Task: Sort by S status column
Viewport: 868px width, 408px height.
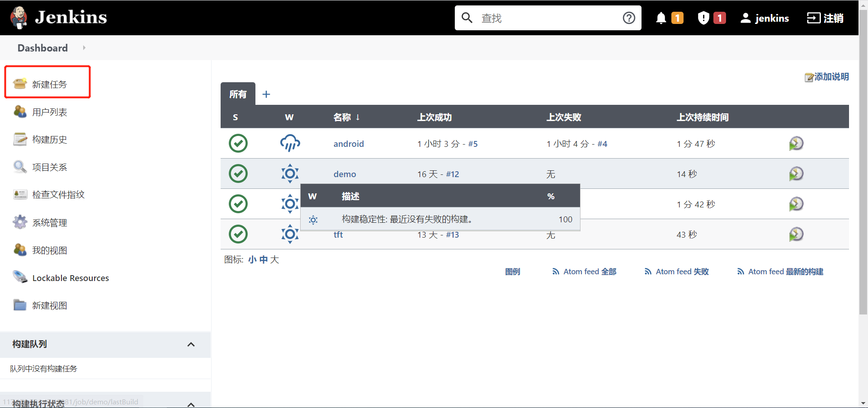Action: (x=235, y=117)
